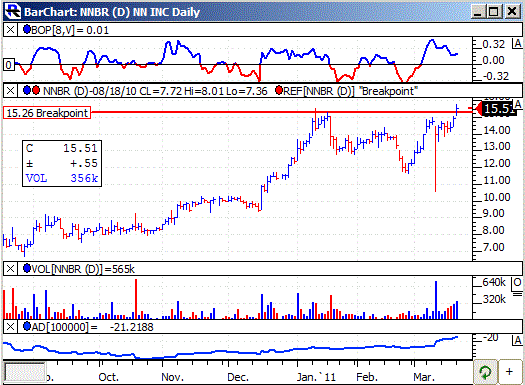This screenshot has width=525, height=385.
Task: Click the Mar. date axis label
Action: pos(424,377)
